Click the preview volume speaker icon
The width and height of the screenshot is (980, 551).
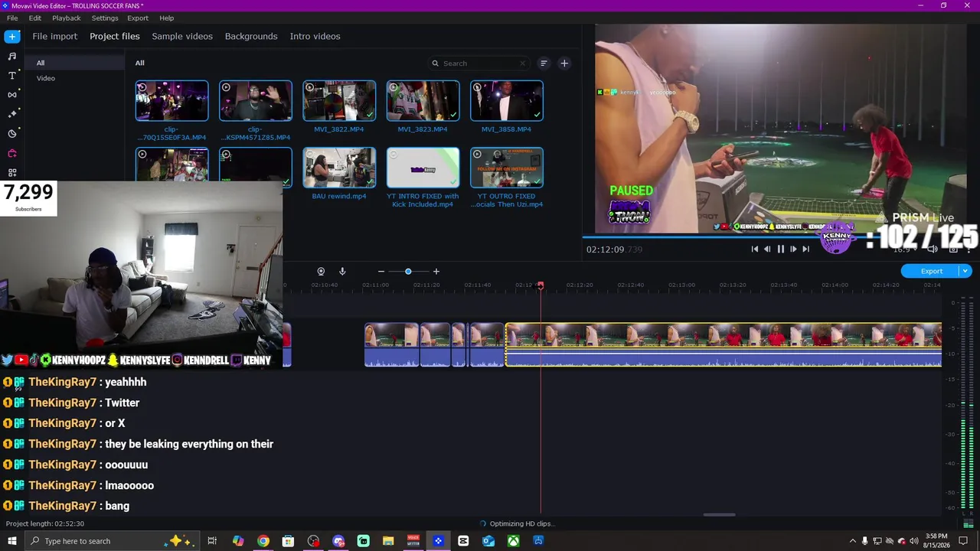click(932, 249)
